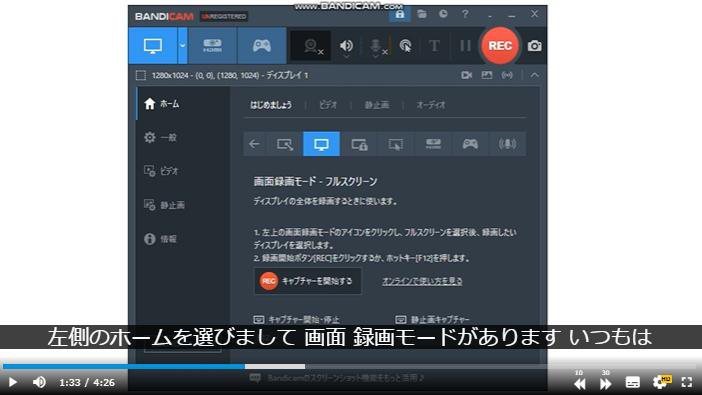Screen dimensions: 702x395
Task: Collapse panel with the up chevron
Action: click(535, 75)
